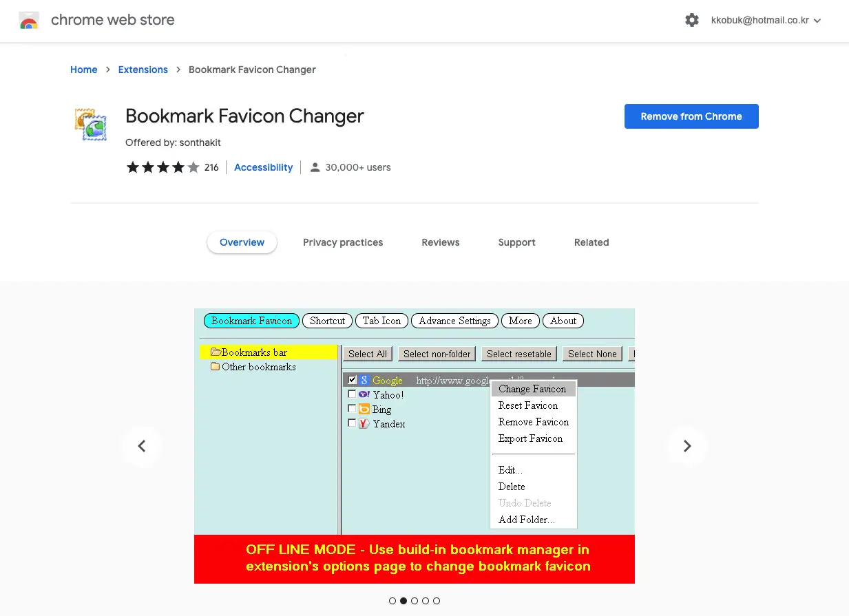Select the third carousel dot
This screenshot has width=849, height=616.
pos(415,601)
